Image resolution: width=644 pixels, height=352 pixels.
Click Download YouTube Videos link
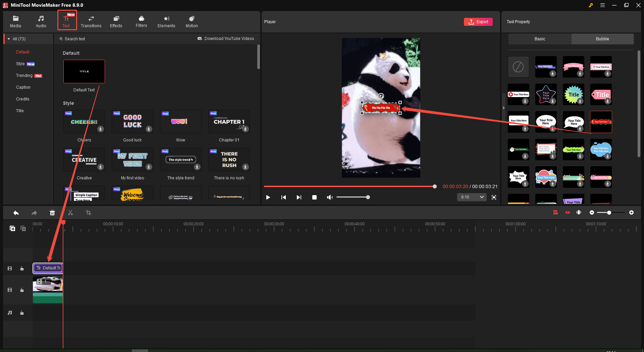pos(226,39)
